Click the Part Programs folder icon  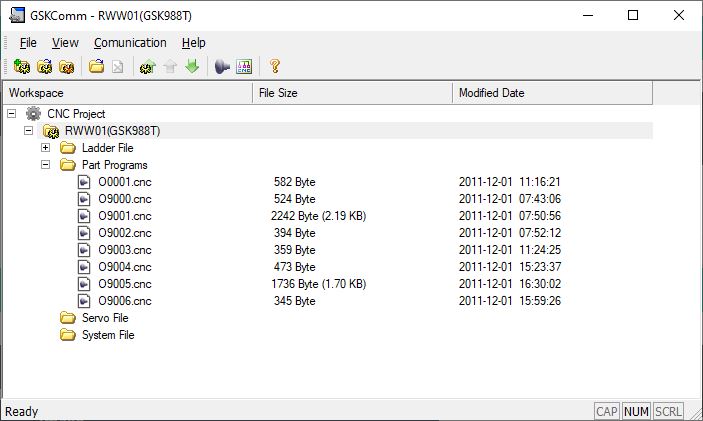click(68, 165)
